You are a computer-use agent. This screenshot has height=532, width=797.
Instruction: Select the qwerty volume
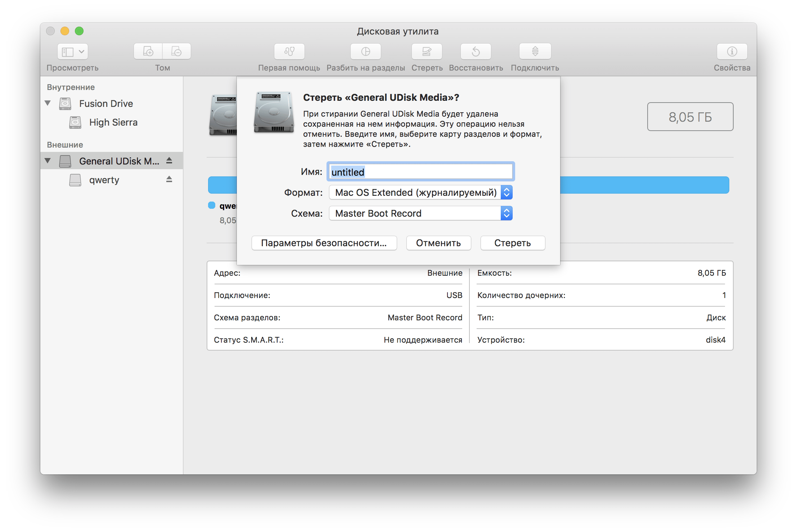(112, 180)
